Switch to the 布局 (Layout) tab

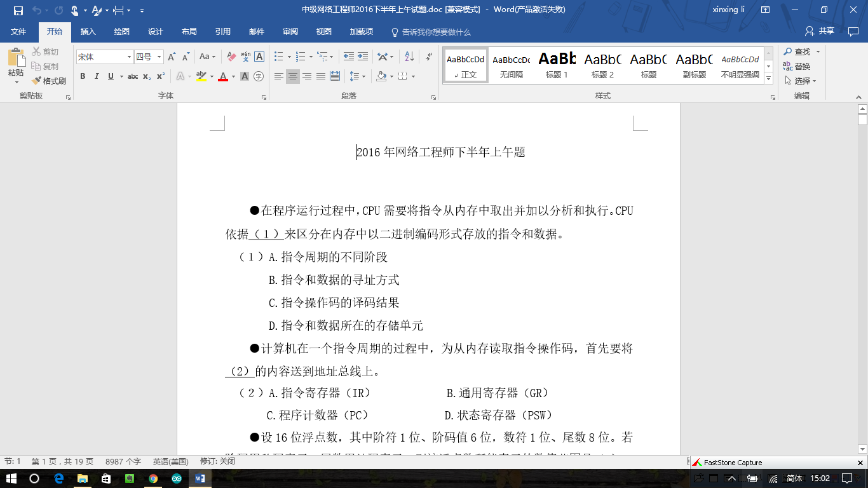click(x=189, y=32)
